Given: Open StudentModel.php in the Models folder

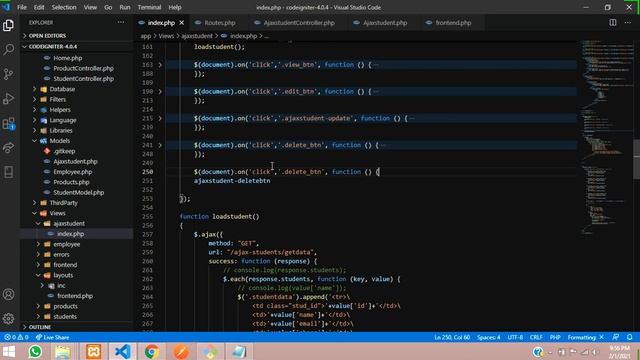Looking at the screenshot, I should point(78,193).
